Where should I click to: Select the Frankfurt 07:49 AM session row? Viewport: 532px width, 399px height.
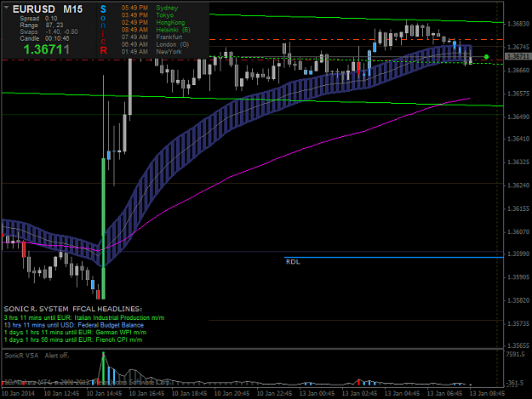coord(152,37)
